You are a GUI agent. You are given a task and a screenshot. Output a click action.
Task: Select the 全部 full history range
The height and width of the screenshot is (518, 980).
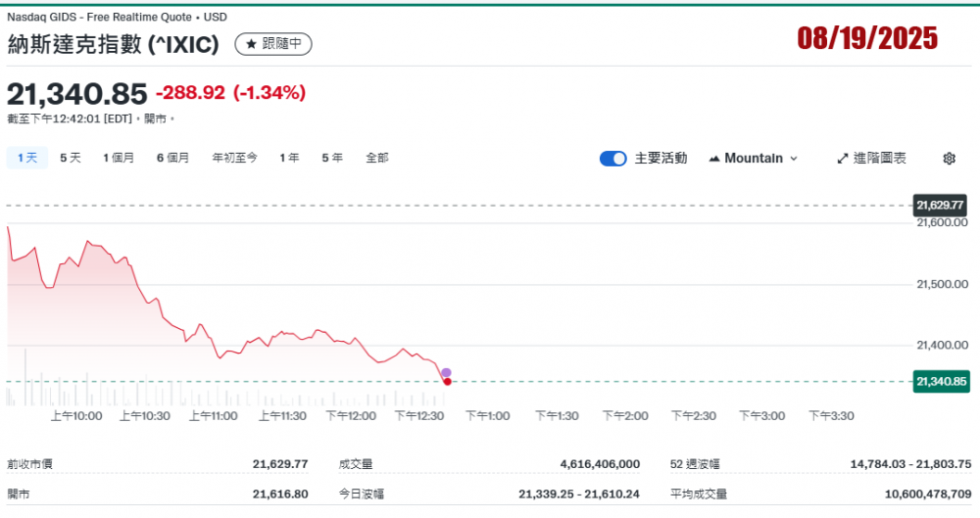(x=377, y=158)
